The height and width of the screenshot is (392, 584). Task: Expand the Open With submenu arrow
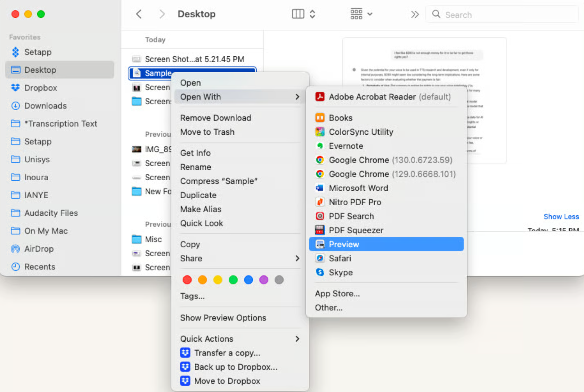[297, 97]
